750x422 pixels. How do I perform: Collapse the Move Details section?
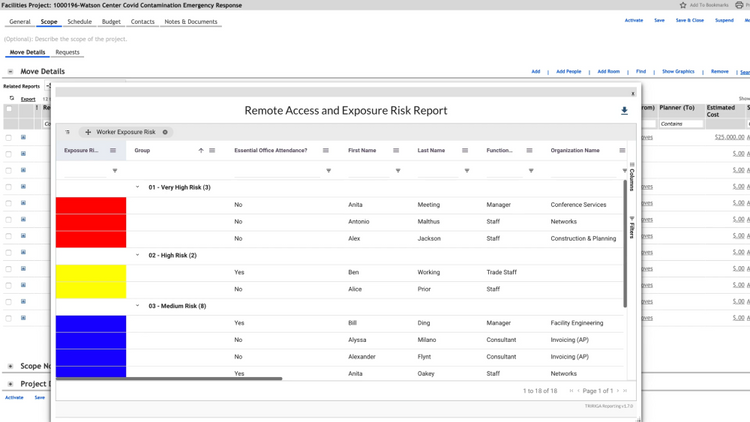[x=10, y=71]
